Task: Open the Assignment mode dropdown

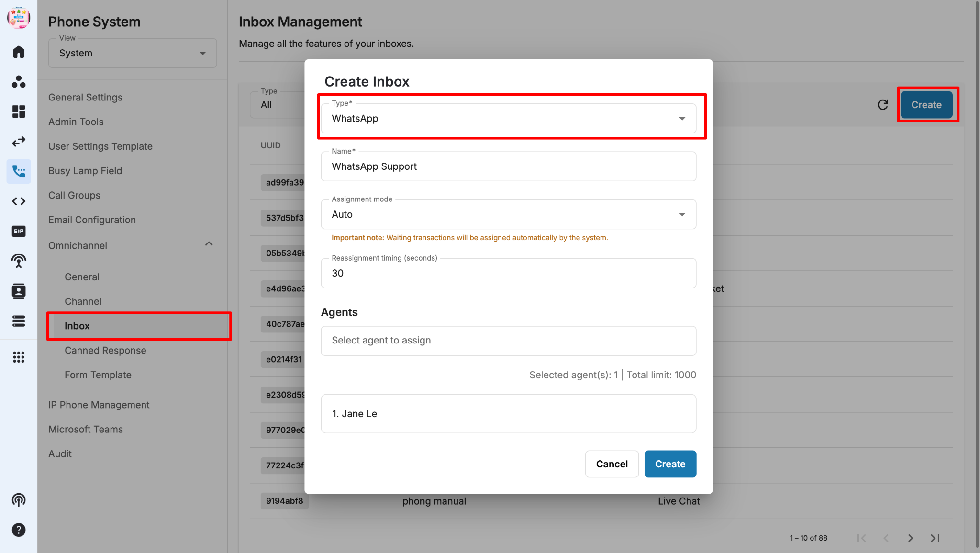Action: click(x=509, y=214)
